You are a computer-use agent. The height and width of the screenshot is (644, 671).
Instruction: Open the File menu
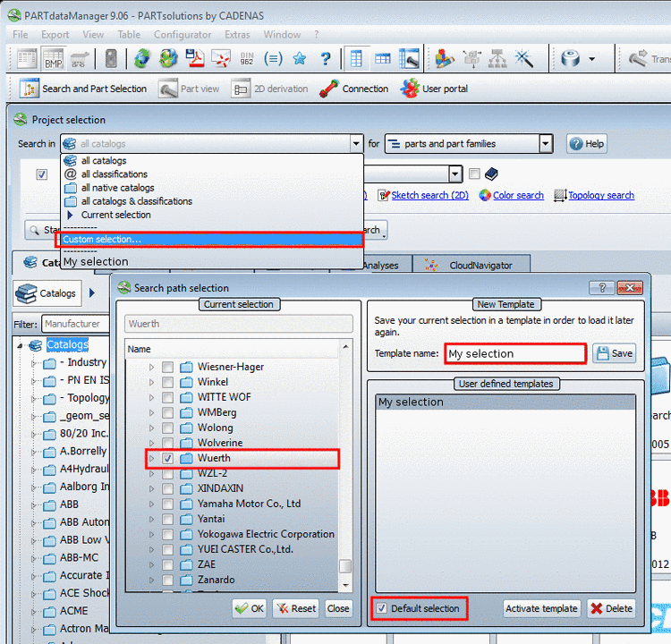(20, 35)
